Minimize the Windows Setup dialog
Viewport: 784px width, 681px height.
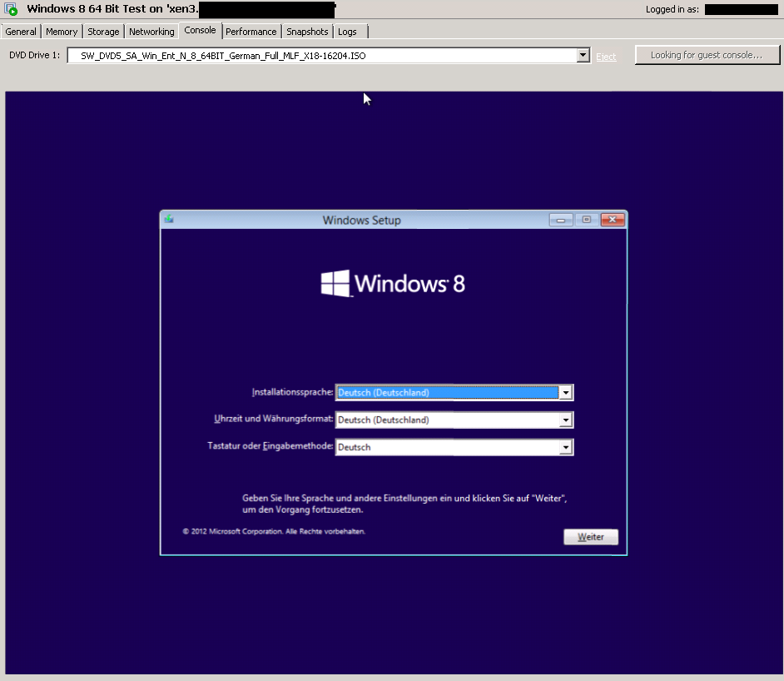[x=560, y=220]
